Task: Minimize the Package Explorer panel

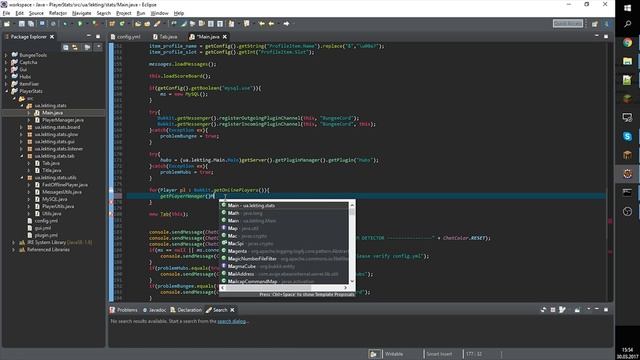Action: [x=89, y=37]
